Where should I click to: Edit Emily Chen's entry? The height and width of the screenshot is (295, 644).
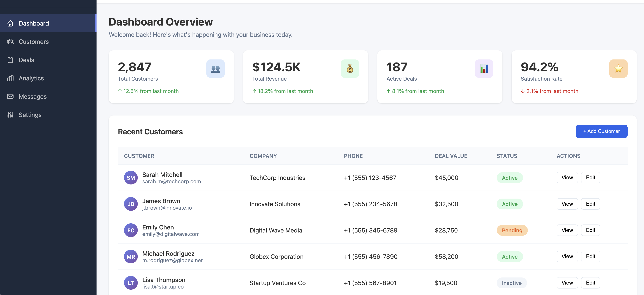[590, 230]
